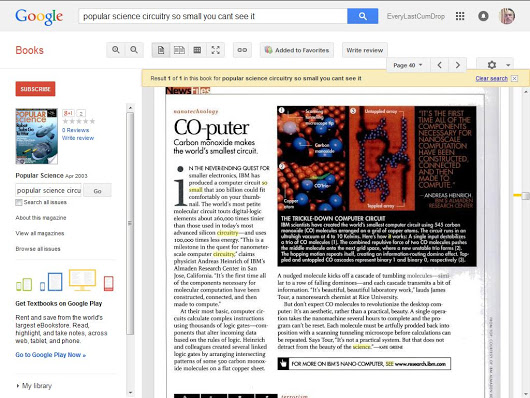Go to the previous page arrow
This screenshot has height=398, width=530.
pyautogui.click(x=439, y=65)
